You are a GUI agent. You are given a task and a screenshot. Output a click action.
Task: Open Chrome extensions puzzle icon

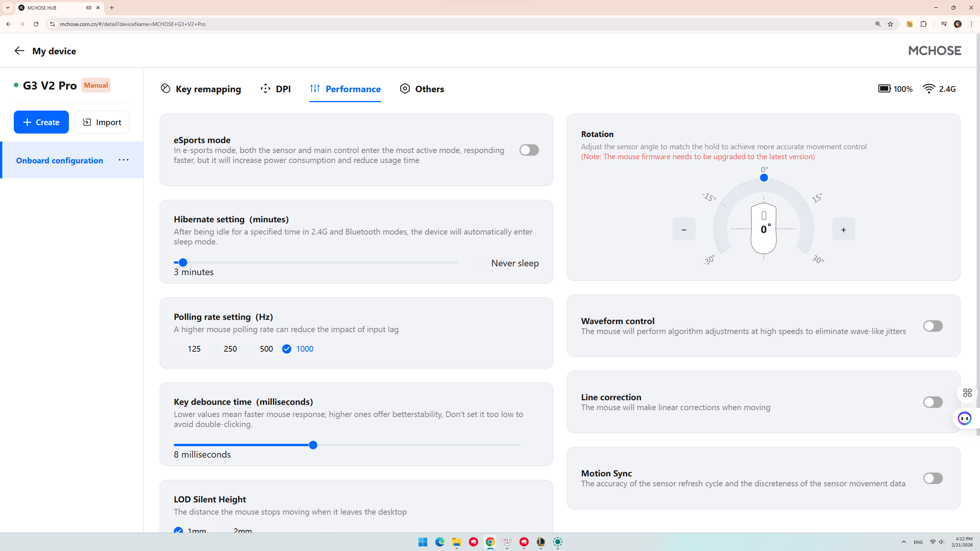click(x=924, y=24)
